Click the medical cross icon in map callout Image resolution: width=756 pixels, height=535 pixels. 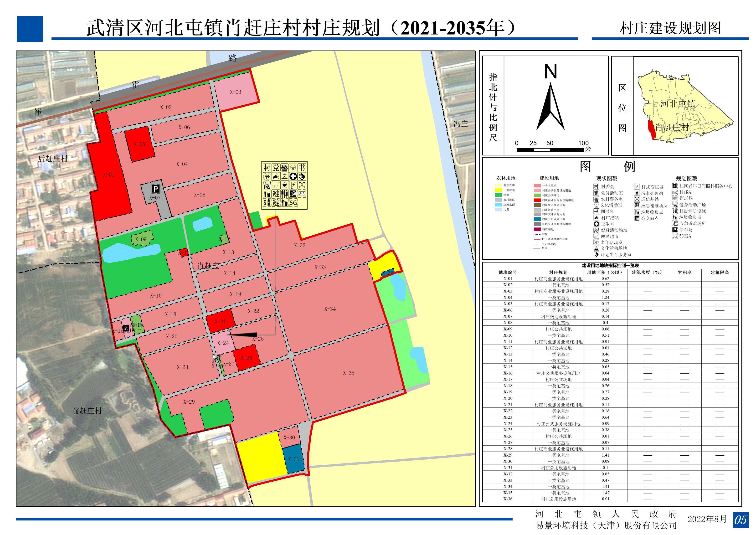pyautogui.click(x=293, y=177)
